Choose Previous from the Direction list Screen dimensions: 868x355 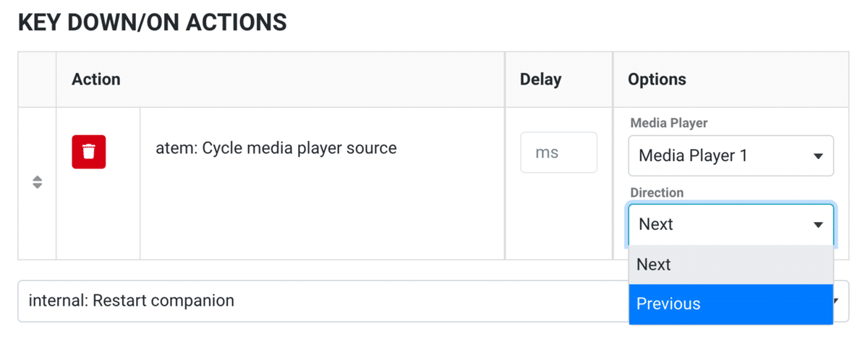pyautogui.click(x=731, y=304)
